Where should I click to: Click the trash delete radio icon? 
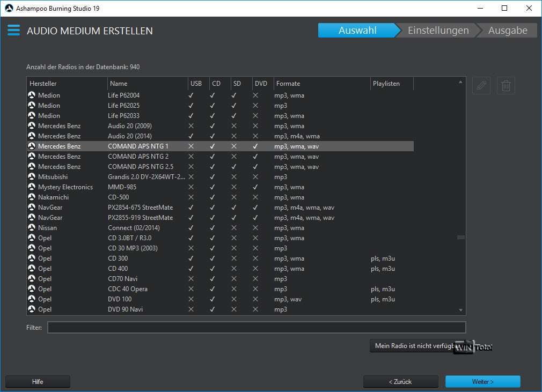point(506,85)
